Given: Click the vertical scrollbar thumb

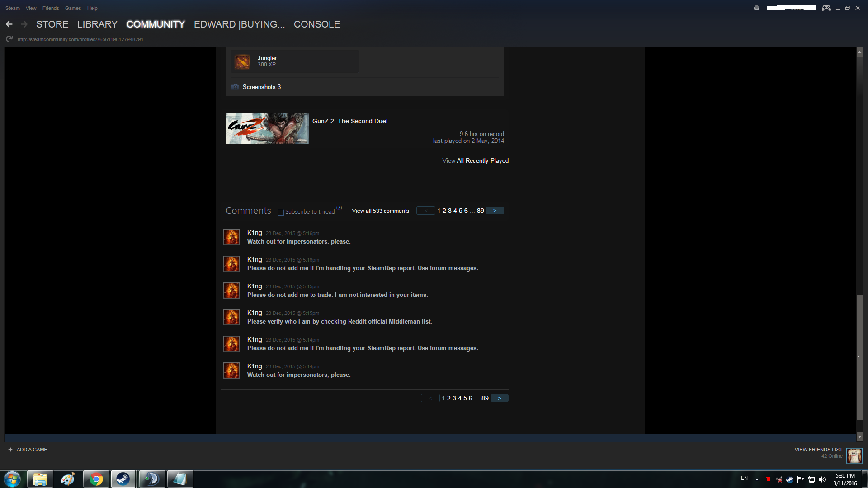Looking at the screenshot, I should [859, 357].
